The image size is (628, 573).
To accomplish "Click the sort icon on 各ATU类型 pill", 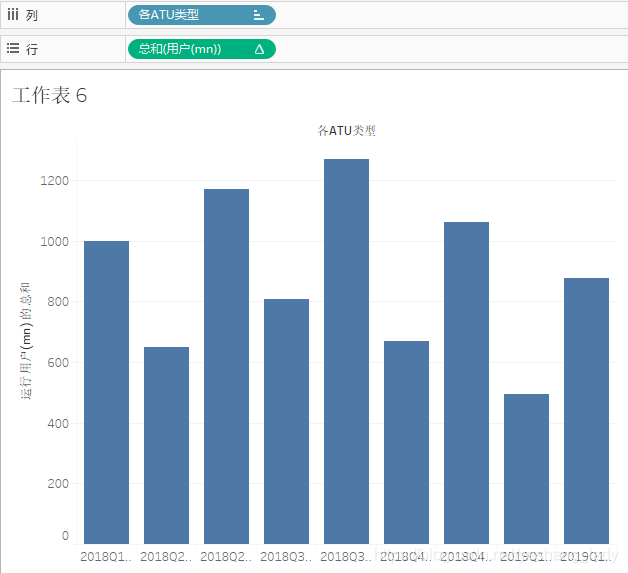I will coord(259,15).
